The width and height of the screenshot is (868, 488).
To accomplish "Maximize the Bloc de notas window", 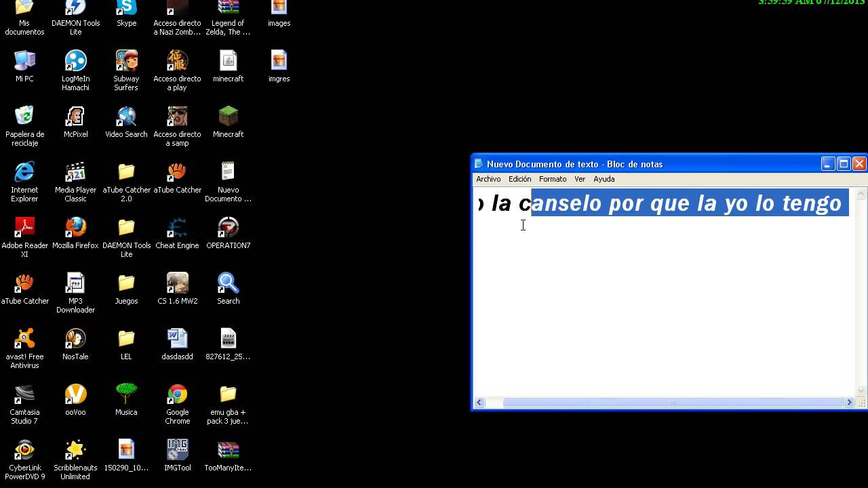I will coord(844,164).
